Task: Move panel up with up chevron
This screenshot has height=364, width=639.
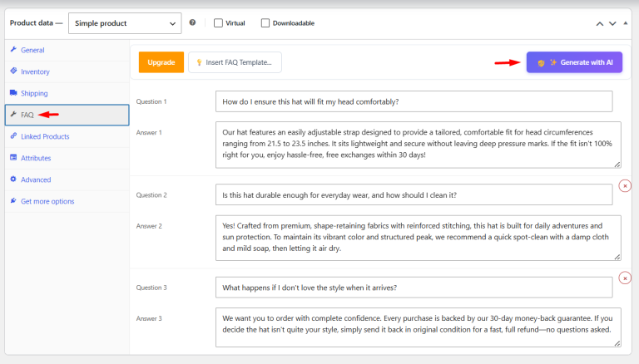Action: [x=599, y=23]
